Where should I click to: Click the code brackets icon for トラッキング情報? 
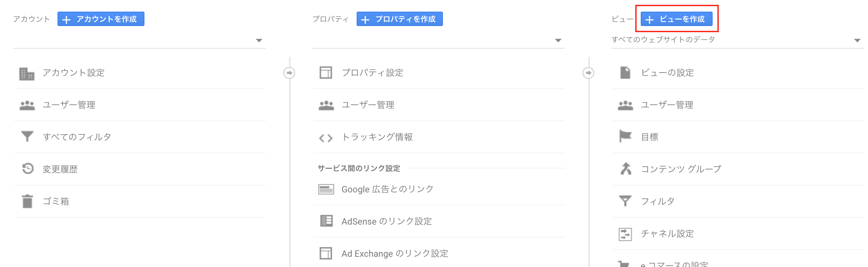point(325,138)
